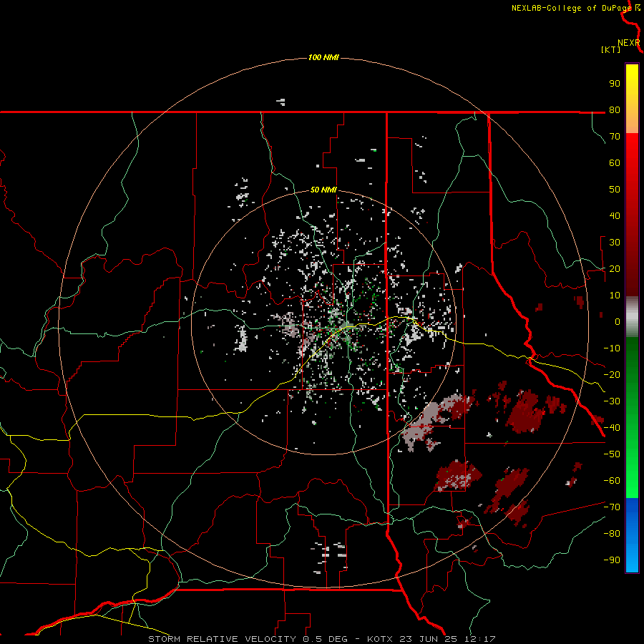The image size is (644, 644).
Task: Click the '-80' scale value on the legend
Action: 612,534
